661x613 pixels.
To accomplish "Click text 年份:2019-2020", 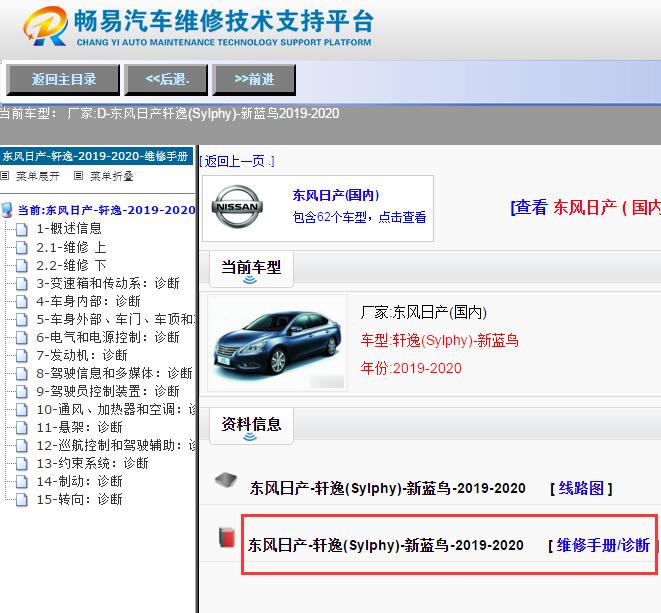I will coord(411,368).
